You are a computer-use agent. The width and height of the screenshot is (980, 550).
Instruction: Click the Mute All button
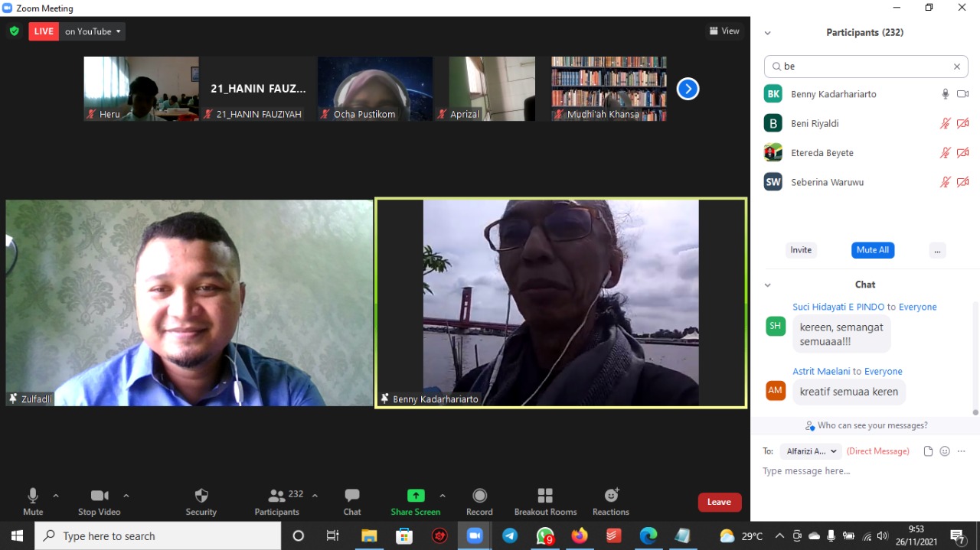pos(872,250)
